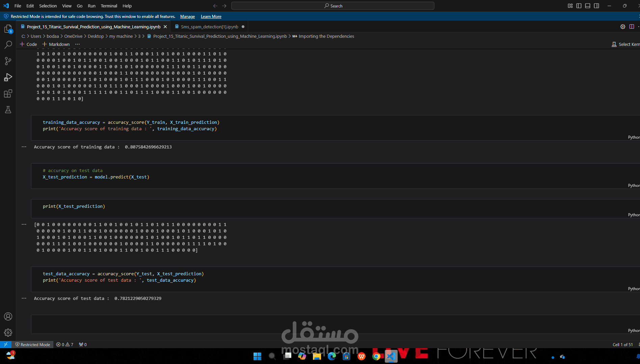Open the Selection menu
640x364 pixels.
48,6
